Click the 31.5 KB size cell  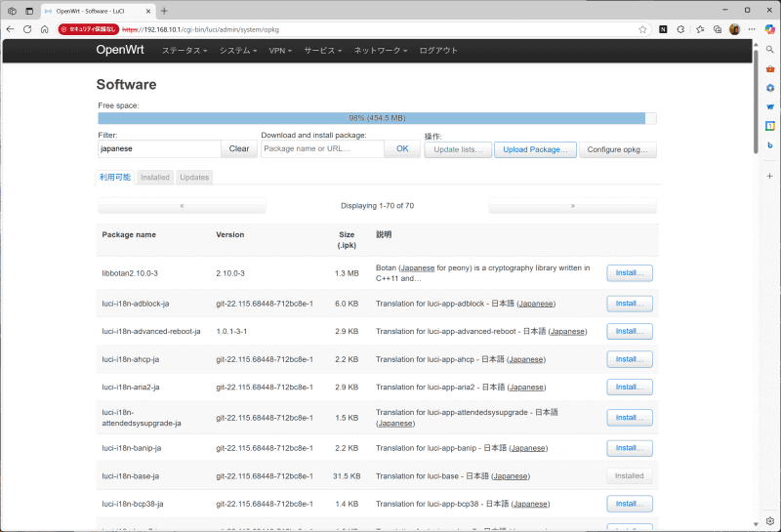click(x=347, y=476)
